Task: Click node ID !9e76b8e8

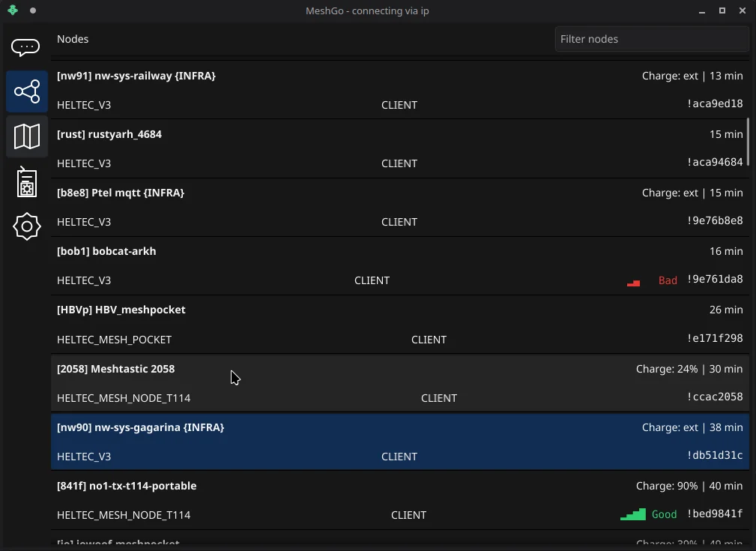Action: point(715,220)
